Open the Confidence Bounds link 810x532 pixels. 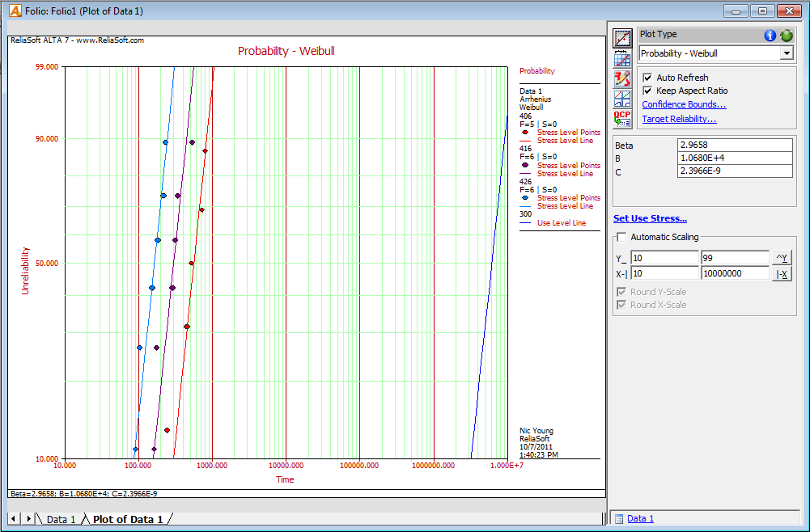pyautogui.click(x=684, y=104)
